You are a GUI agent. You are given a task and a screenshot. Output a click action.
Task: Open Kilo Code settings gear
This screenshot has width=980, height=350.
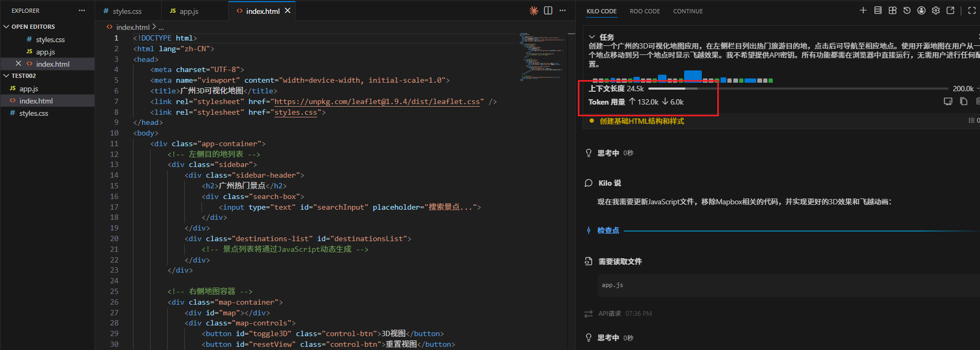tap(936, 10)
